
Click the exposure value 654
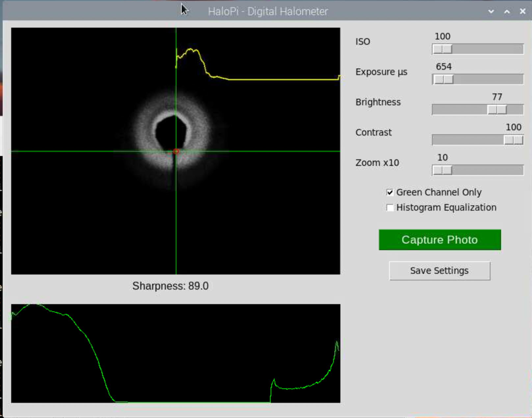click(x=444, y=66)
